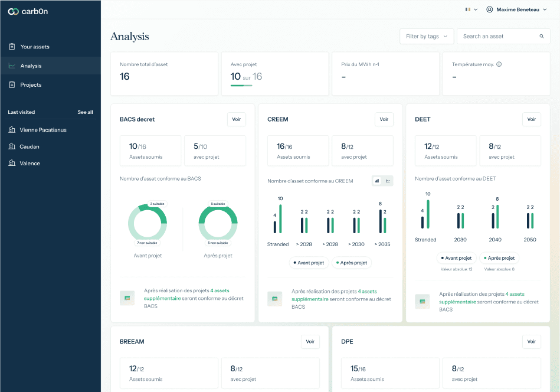Click the 4 assets supplémentaire link in CREEM card
The image size is (560, 392).
(x=334, y=295)
